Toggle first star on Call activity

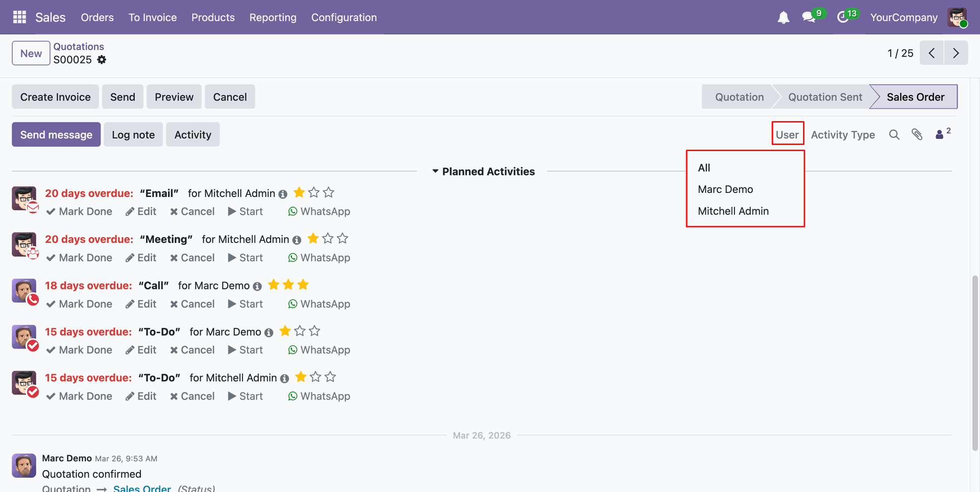(274, 285)
